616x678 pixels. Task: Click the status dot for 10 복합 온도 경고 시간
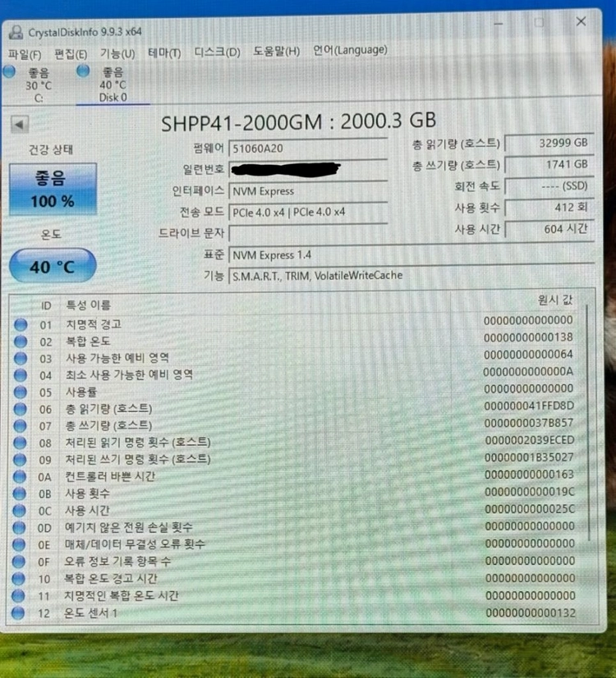[x=18, y=579]
